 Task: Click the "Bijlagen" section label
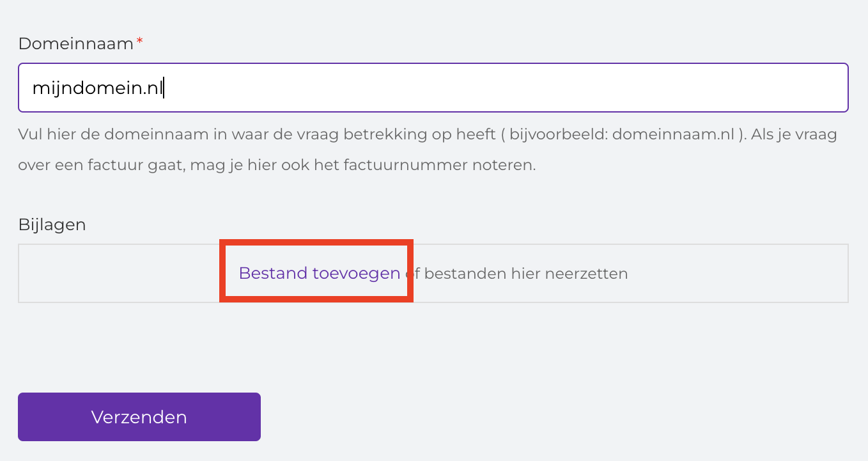click(x=52, y=225)
